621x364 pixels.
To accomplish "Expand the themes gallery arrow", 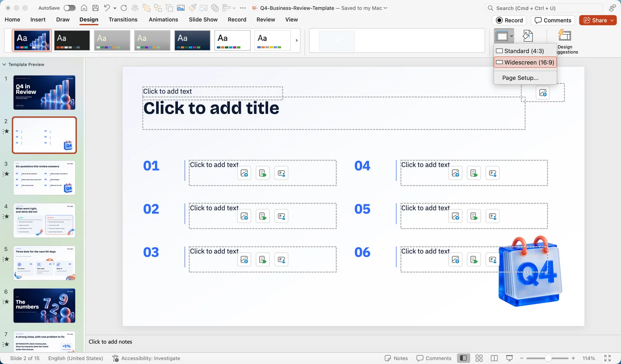I will (x=297, y=40).
